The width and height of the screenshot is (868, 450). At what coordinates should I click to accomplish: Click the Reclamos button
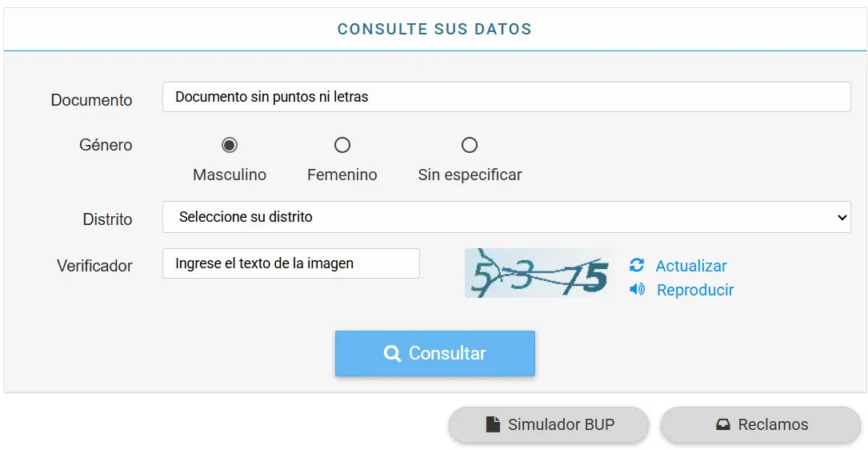(761, 424)
